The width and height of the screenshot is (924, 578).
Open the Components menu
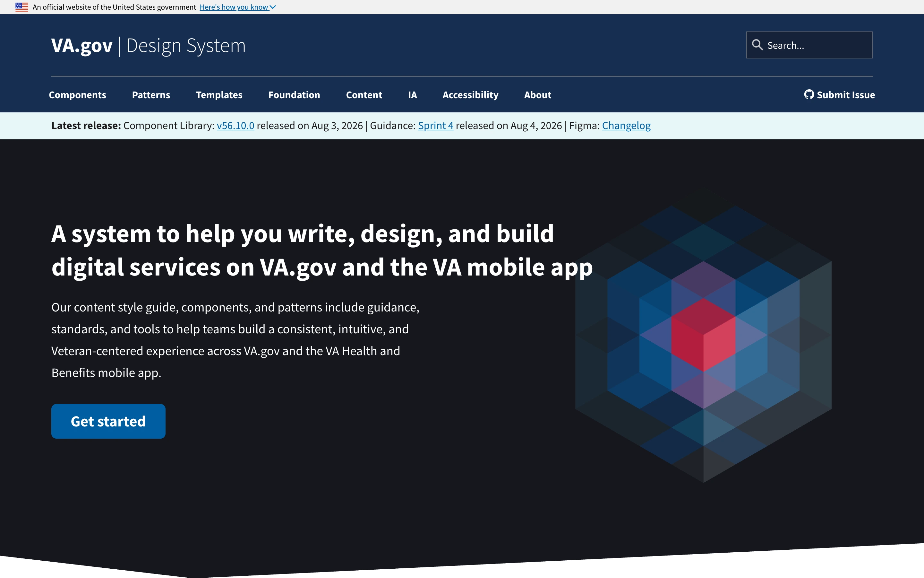[x=78, y=95]
